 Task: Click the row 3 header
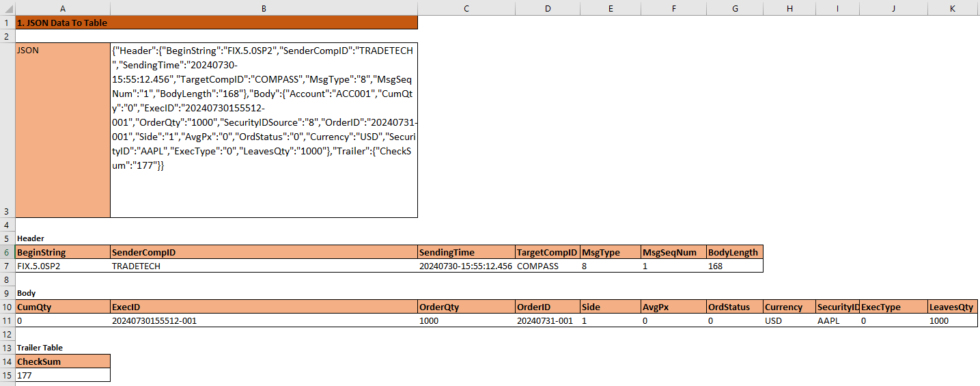(7, 212)
